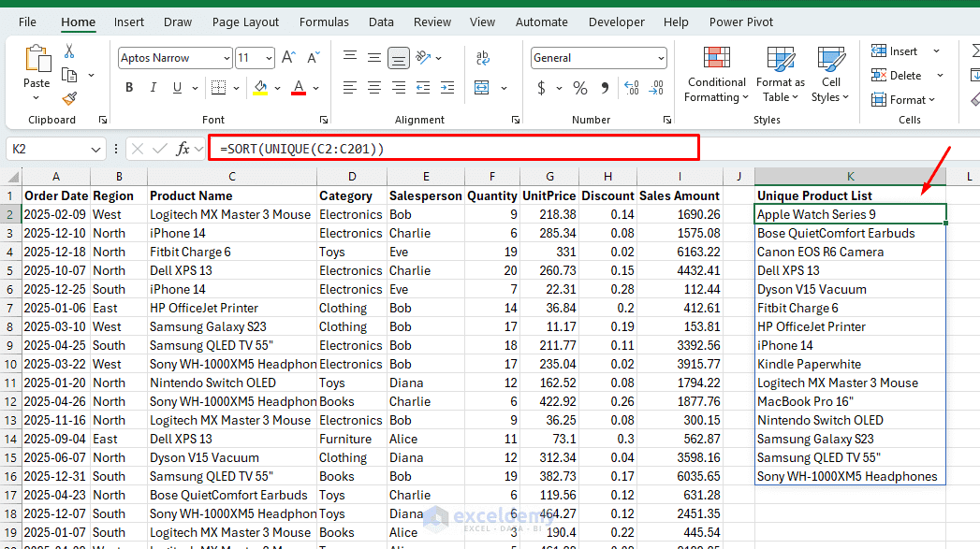The height and width of the screenshot is (549, 980).
Task: Set Top Align for cells
Action: pos(350,57)
